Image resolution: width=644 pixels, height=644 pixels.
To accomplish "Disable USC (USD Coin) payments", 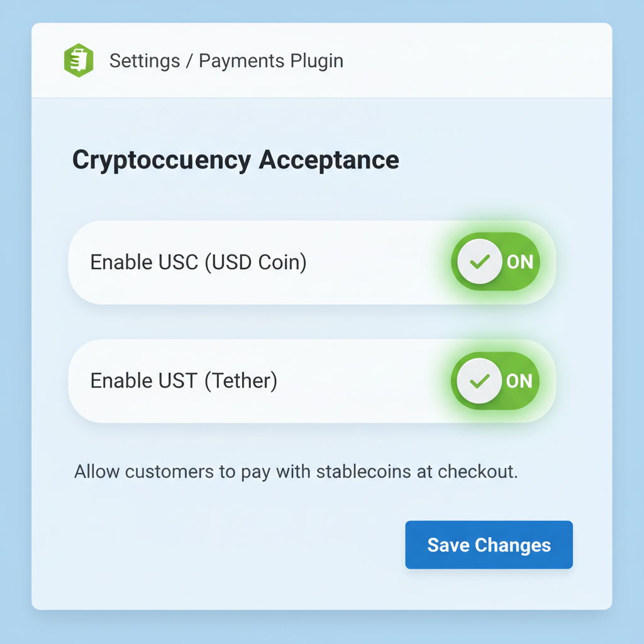I will coord(496,262).
